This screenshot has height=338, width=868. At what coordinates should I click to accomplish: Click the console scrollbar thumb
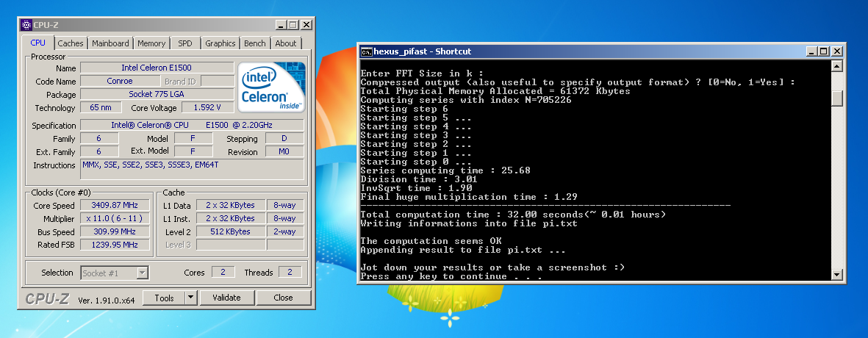837,98
